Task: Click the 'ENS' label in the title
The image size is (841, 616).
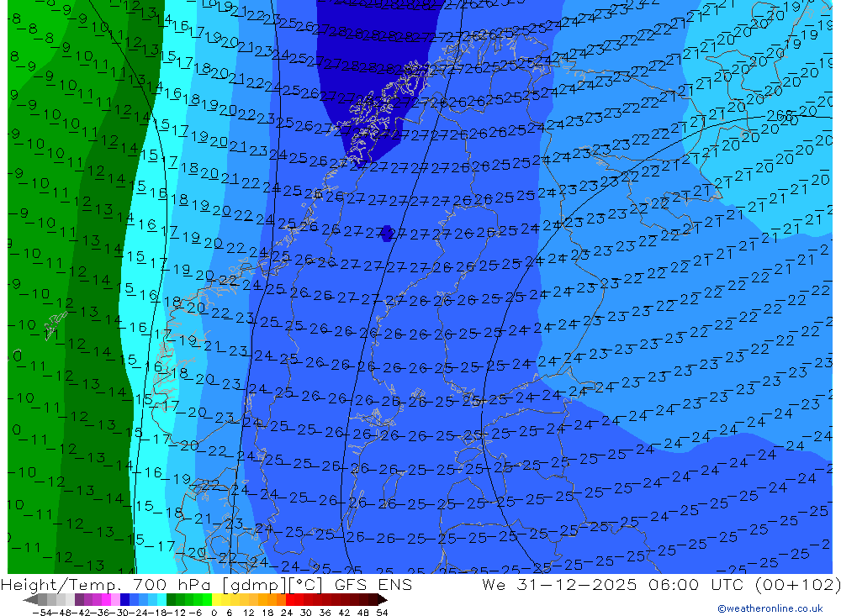Action: (x=394, y=584)
